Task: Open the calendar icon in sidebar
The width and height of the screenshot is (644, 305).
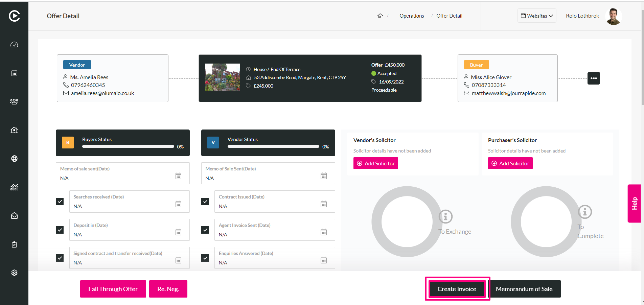Action: click(14, 73)
